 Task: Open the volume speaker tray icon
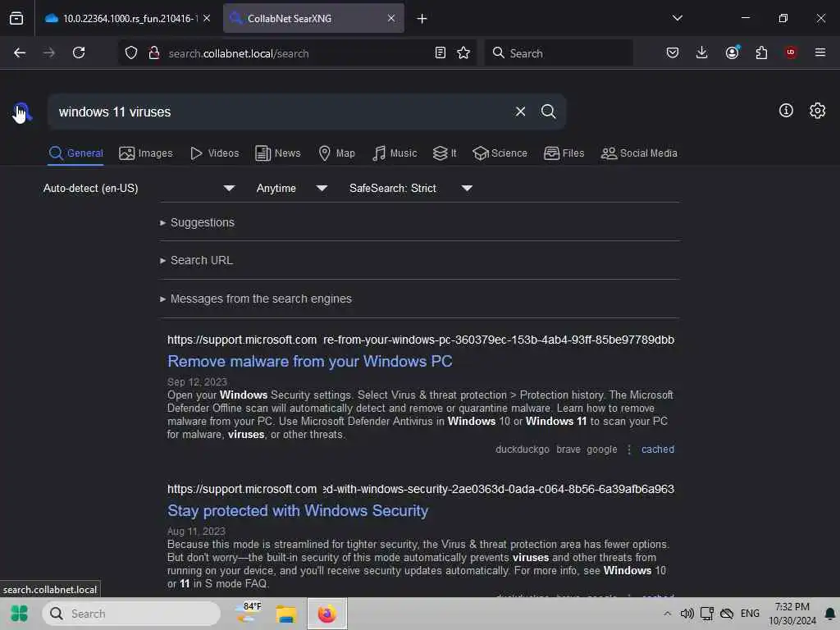(x=687, y=614)
